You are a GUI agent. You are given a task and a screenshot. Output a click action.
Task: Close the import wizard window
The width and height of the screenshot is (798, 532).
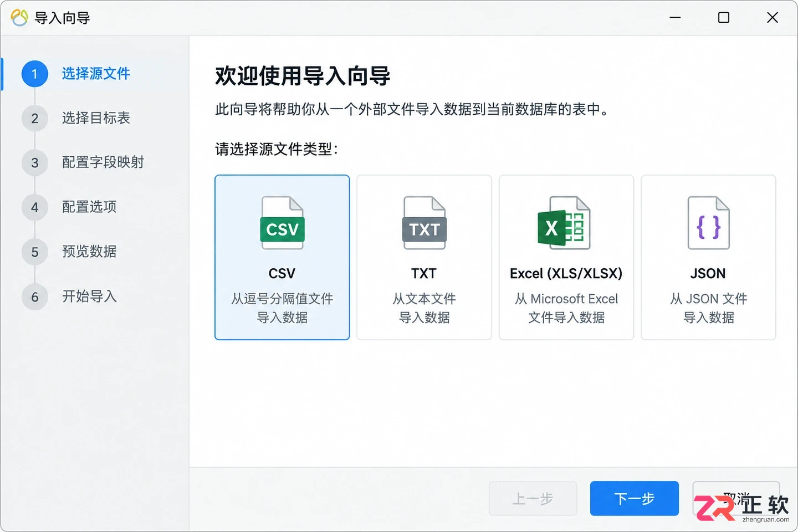point(773,18)
